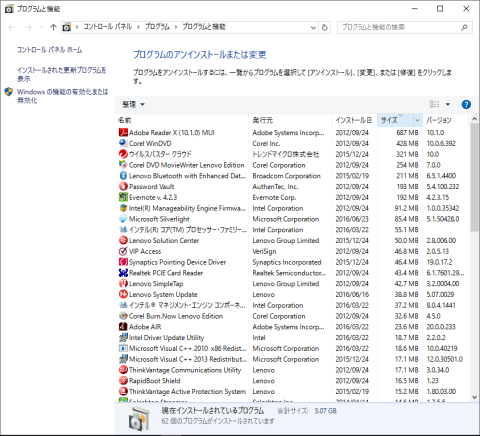Click トレンドマイクロ株式会社 publisher cell
The width and height of the screenshot is (480, 436).
click(286, 154)
